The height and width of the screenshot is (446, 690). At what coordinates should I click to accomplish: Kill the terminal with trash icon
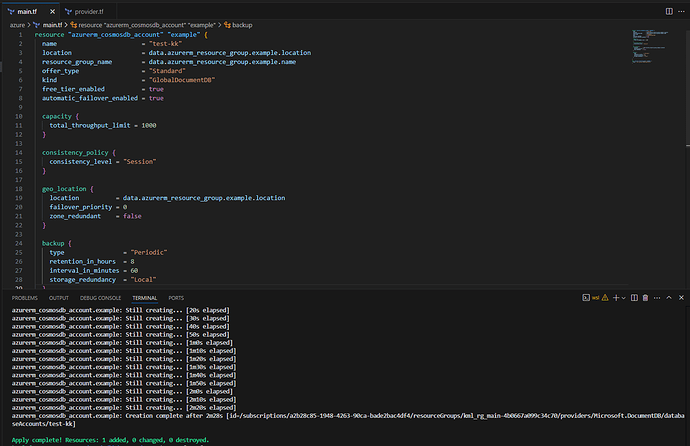[x=646, y=298]
